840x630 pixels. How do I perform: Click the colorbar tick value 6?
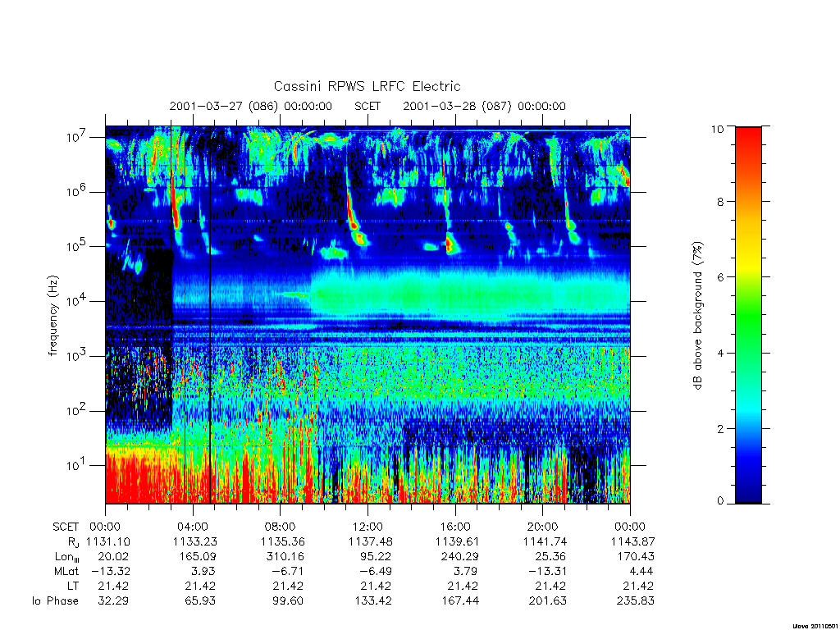click(720, 277)
